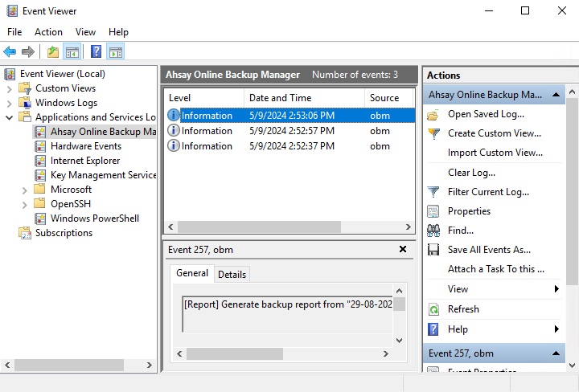This screenshot has height=392, width=579.
Task: Open the Help menu in menu bar
Action: point(118,32)
